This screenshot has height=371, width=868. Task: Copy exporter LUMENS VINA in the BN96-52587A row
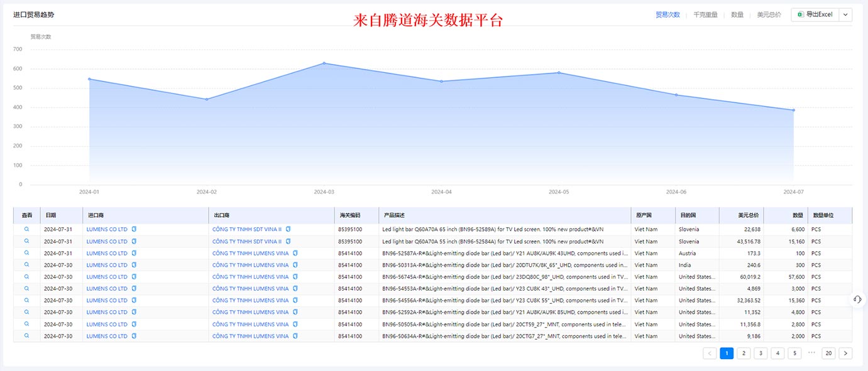(x=295, y=253)
